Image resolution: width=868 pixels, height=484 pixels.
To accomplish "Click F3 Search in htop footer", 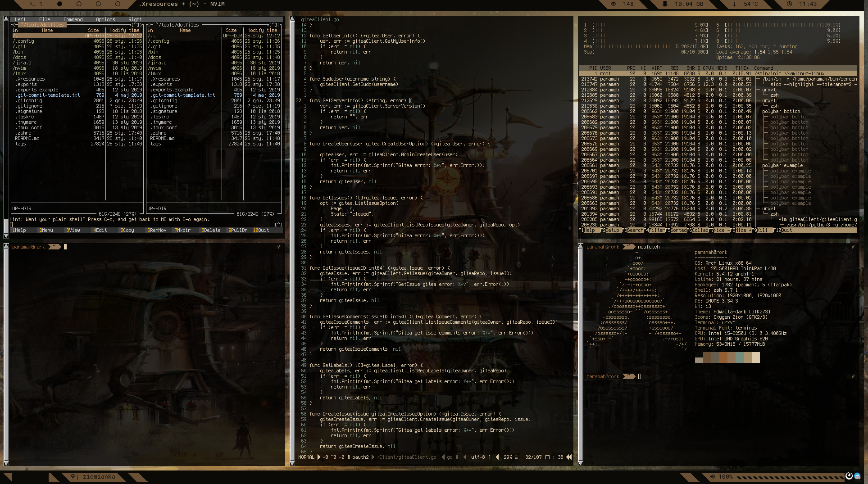I will pyautogui.click(x=633, y=230).
